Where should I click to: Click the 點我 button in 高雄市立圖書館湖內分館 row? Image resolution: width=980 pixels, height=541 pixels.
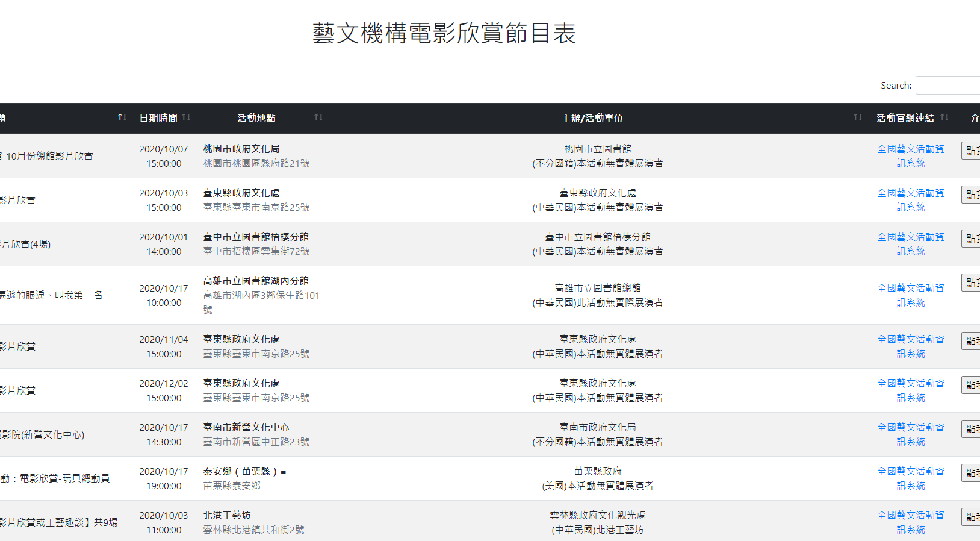[x=971, y=283]
